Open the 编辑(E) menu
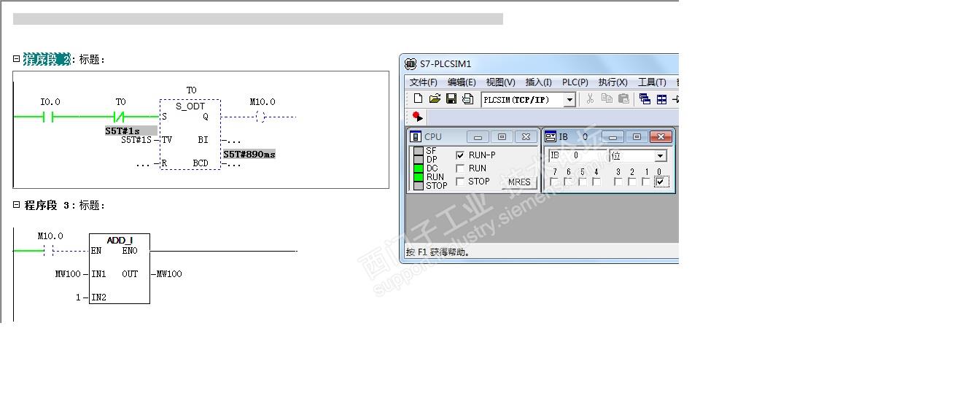This screenshot has width=980, height=420. 462,82
